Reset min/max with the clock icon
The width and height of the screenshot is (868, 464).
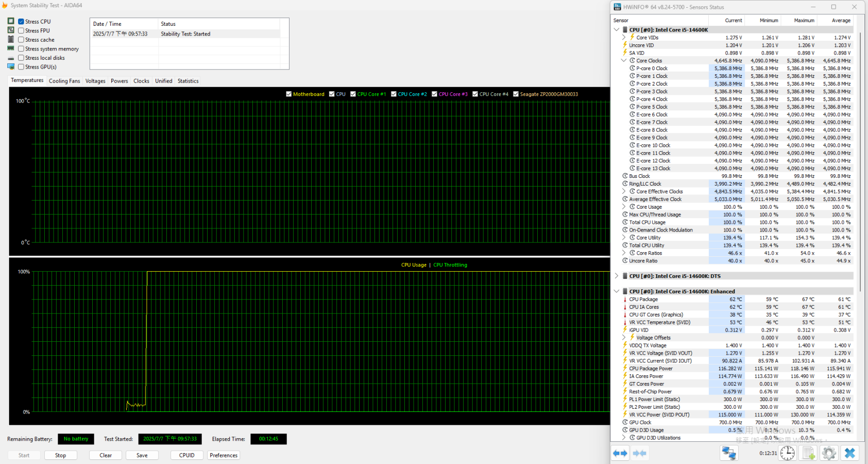(787, 453)
